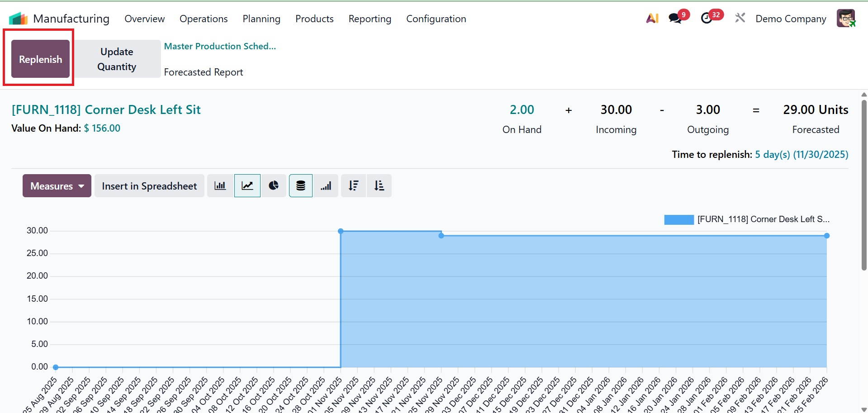Click the Manufacturing app name
Screen dimensions: 868x413
pyautogui.click(x=71, y=19)
